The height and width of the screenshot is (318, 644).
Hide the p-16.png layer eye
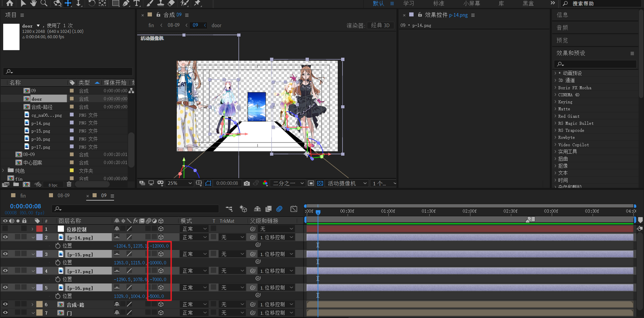tap(5, 287)
